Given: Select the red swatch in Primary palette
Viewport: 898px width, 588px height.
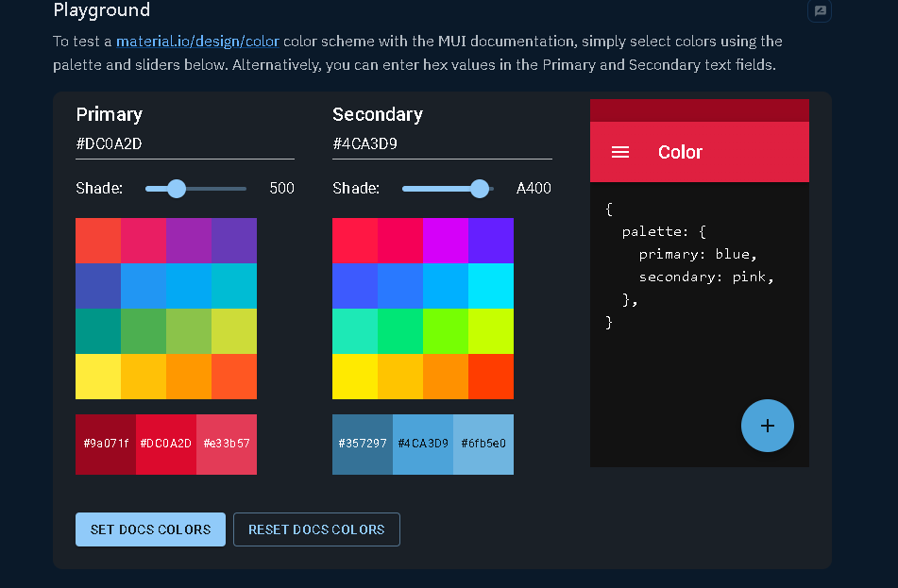Looking at the screenshot, I should pos(98,241).
